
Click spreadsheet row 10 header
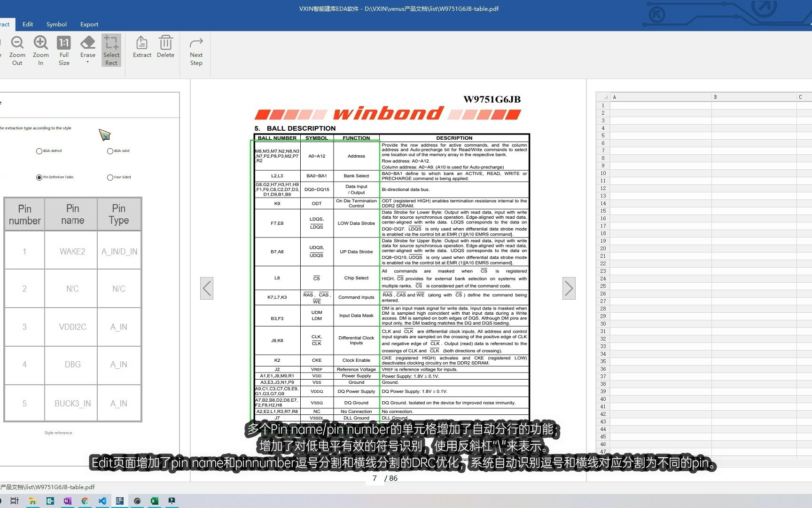click(603, 173)
